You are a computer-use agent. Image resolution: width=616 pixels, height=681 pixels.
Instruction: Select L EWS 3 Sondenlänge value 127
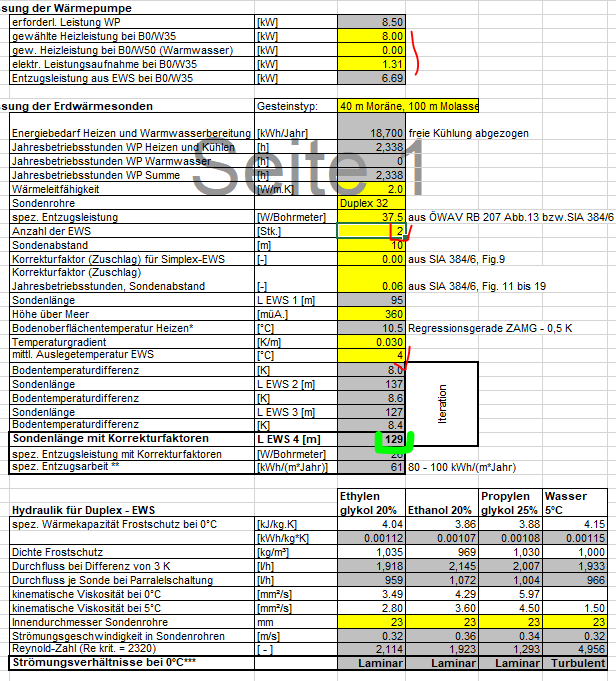[x=371, y=412]
